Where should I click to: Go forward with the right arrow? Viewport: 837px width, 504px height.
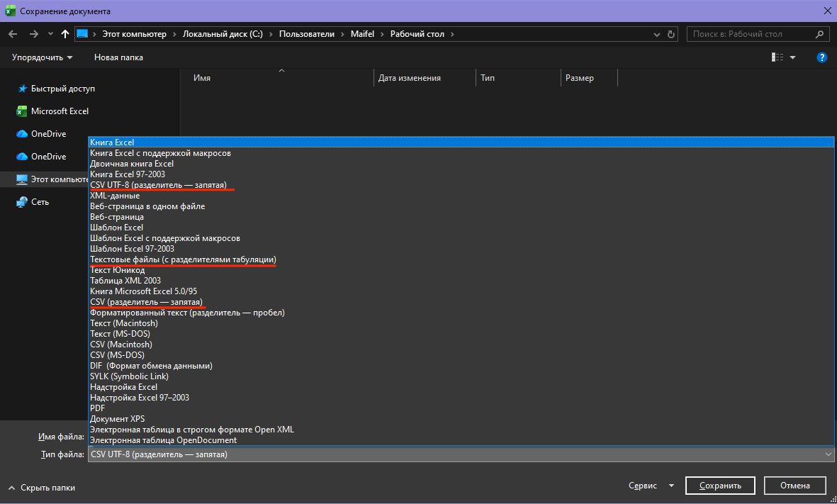[x=33, y=34]
